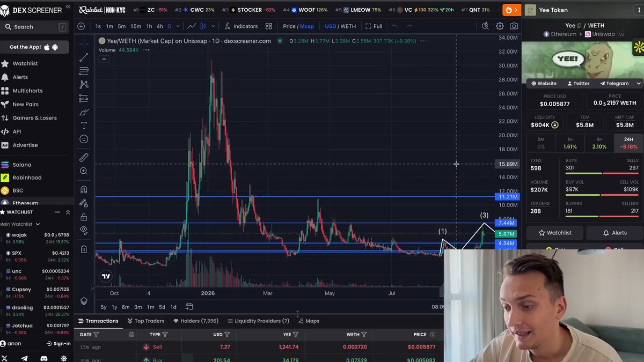Expand the timeframe interval dropdown arrow
The height and width of the screenshot is (362, 644).
(x=178, y=26)
